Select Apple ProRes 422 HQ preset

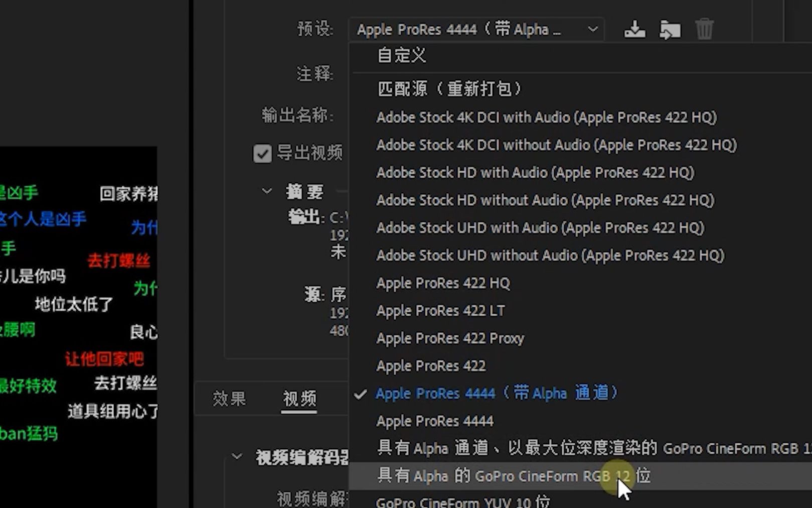tap(580, 283)
